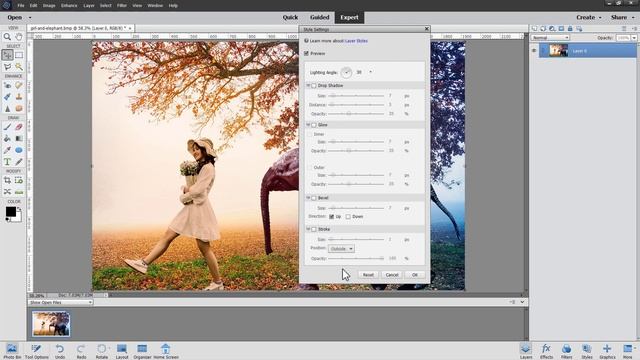Open the Graphics panel
Image resolution: width=640 pixels, height=360 pixels.
[607, 351]
